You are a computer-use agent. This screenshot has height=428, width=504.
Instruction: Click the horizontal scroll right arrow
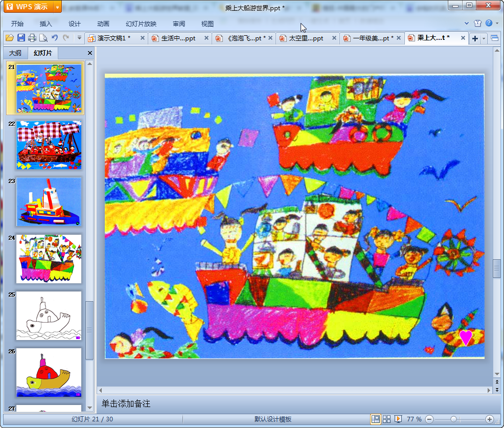click(489, 390)
